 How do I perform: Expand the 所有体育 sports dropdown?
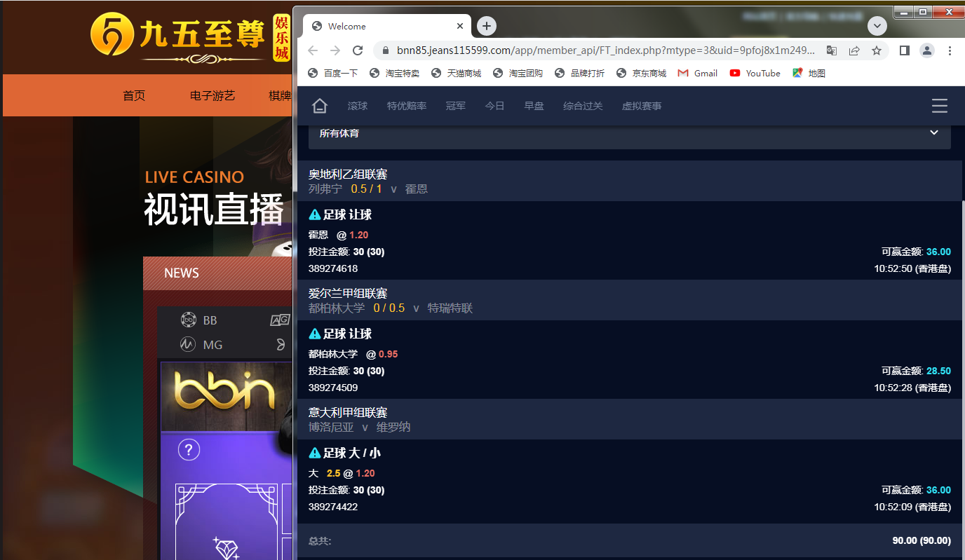click(x=630, y=133)
